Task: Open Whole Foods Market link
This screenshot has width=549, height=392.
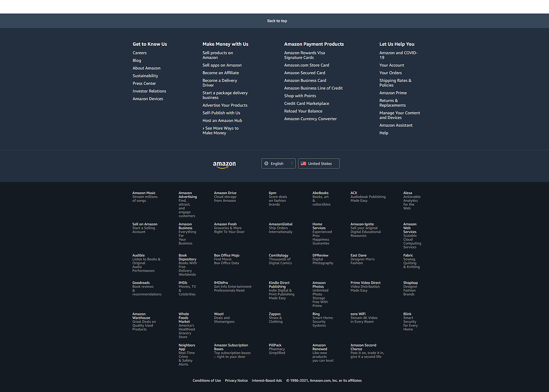Action: click(x=187, y=326)
